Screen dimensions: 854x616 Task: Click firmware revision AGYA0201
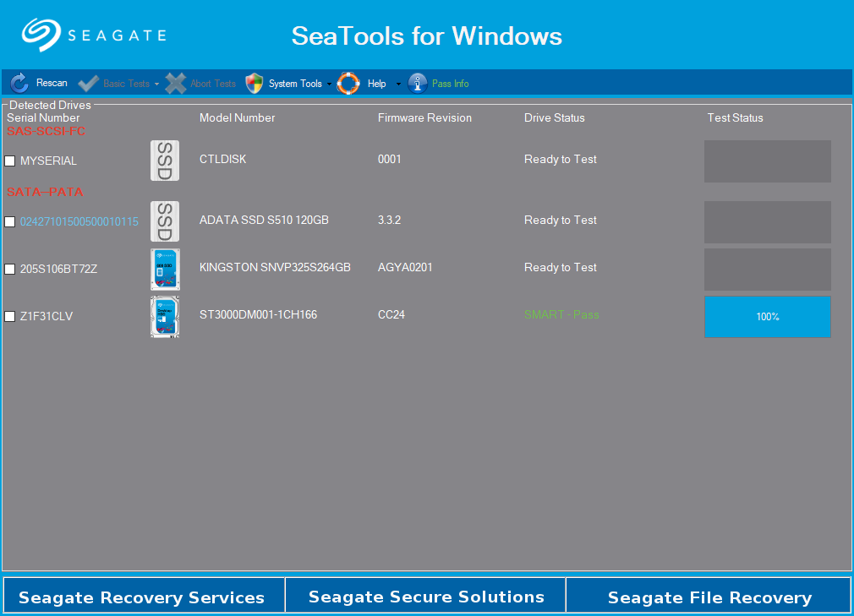coord(405,267)
